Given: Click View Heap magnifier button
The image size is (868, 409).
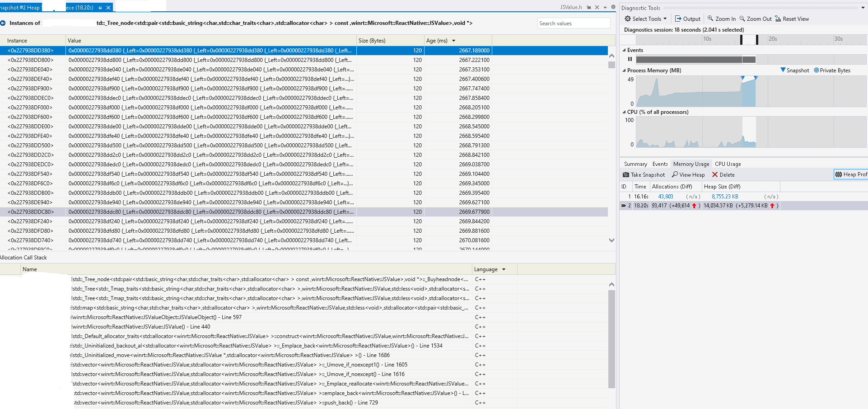Looking at the screenshot, I should coord(688,175).
